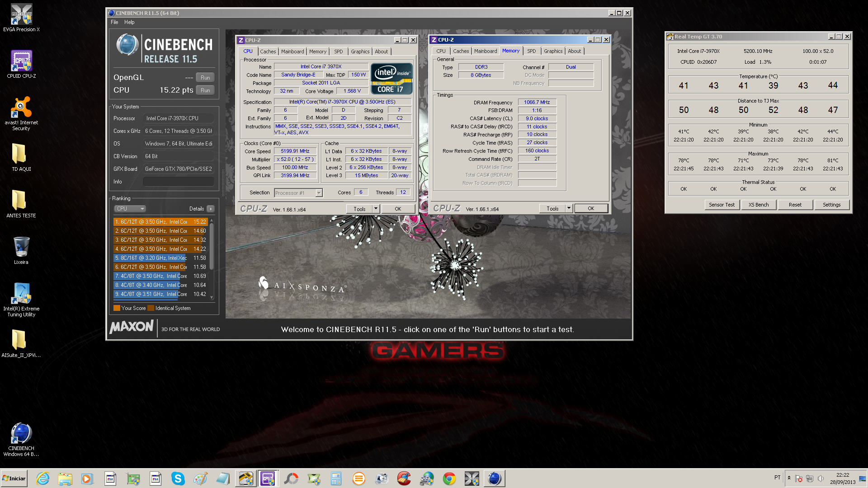This screenshot has height=488, width=868.
Task: Open EVGA Precision taskbar icon
Action: 472,479
